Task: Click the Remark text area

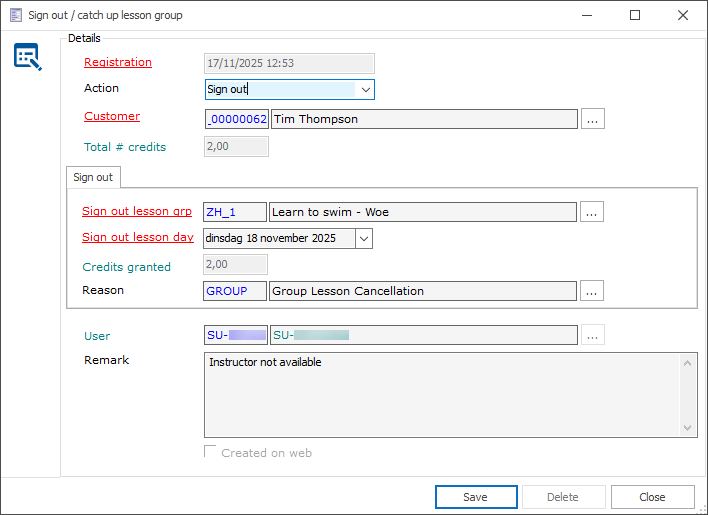Action: pos(442,395)
